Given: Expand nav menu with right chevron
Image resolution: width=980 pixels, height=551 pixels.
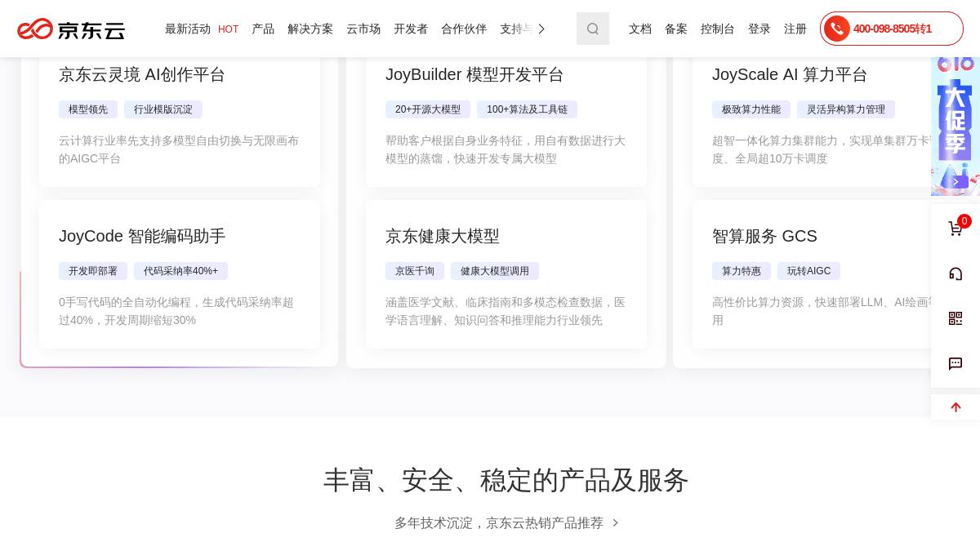Looking at the screenshot, I should pos(541,29).
